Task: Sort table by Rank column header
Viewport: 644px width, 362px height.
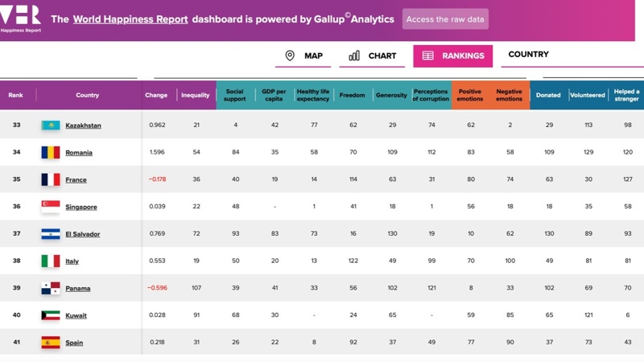Action: 16,95
